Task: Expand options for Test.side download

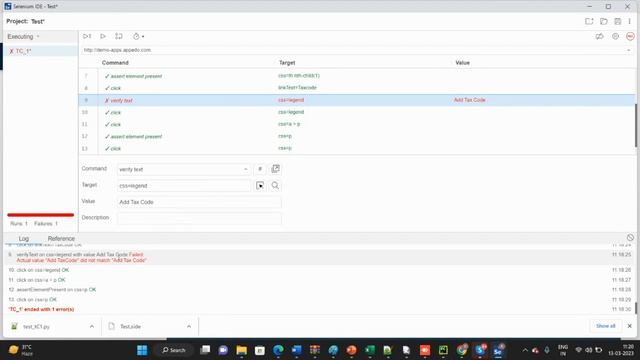Action: coord(189,327)
